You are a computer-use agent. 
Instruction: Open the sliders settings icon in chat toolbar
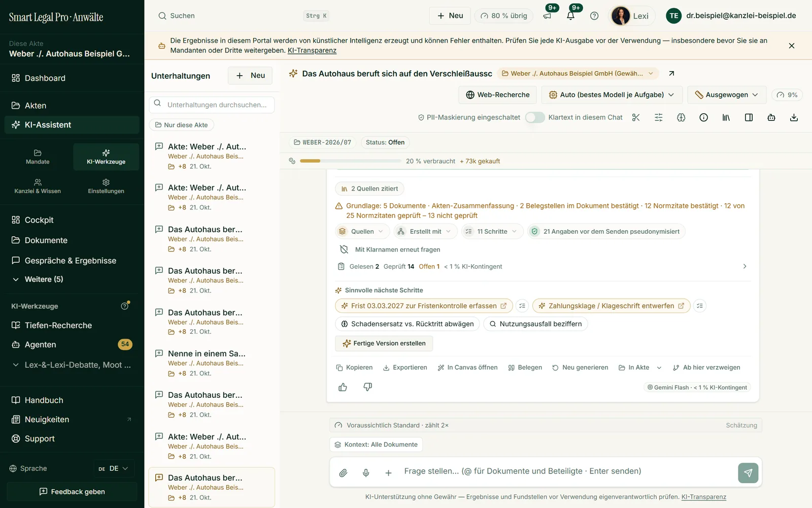click(659, 117)
